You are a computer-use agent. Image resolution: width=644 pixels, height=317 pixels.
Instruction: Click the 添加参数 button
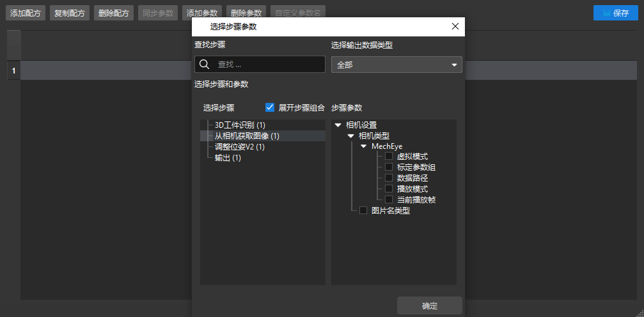point(202,13)
